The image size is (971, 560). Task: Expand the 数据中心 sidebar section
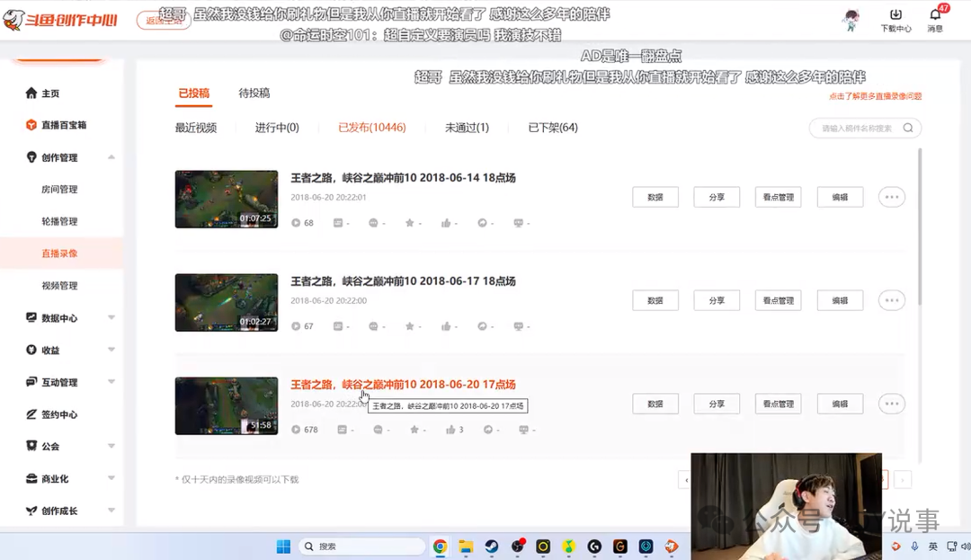[x=111, y=318]
